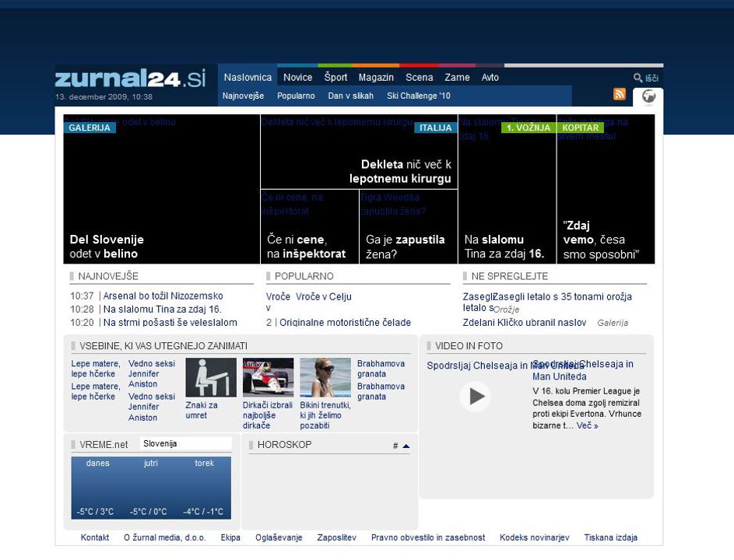Switch to the Magazin section tab
The width and height of the screenshot is (734, 560).
pyautogui.click(x=376, y=77)
